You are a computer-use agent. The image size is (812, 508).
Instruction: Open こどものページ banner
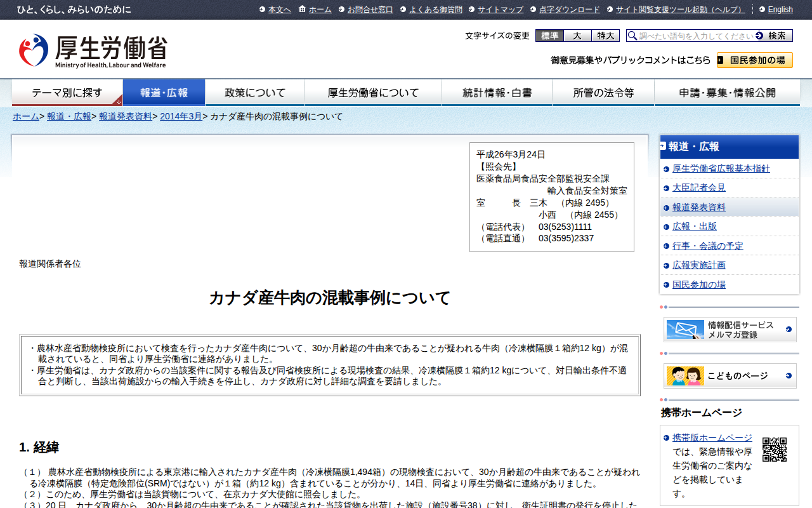pyautogui.click(x=730, y=376)
